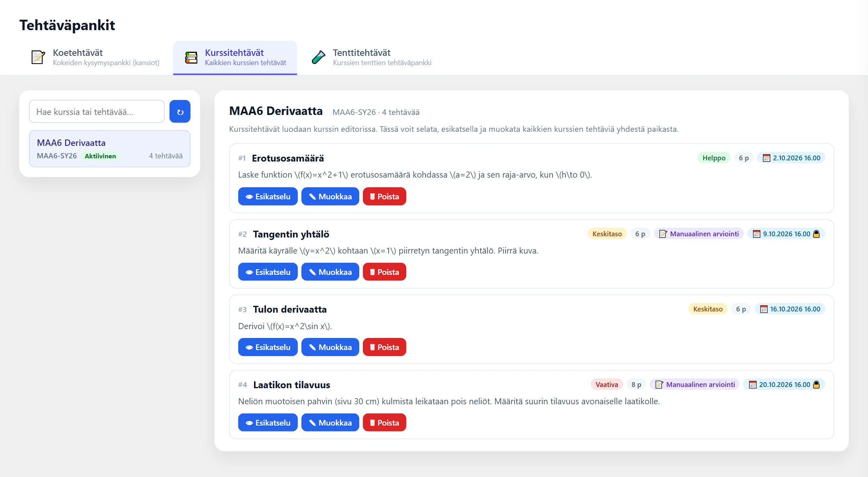Click the Helppo difficulty badge
Image resolution: width=868 pixels, height=477 pixels.
coord(714,158)
